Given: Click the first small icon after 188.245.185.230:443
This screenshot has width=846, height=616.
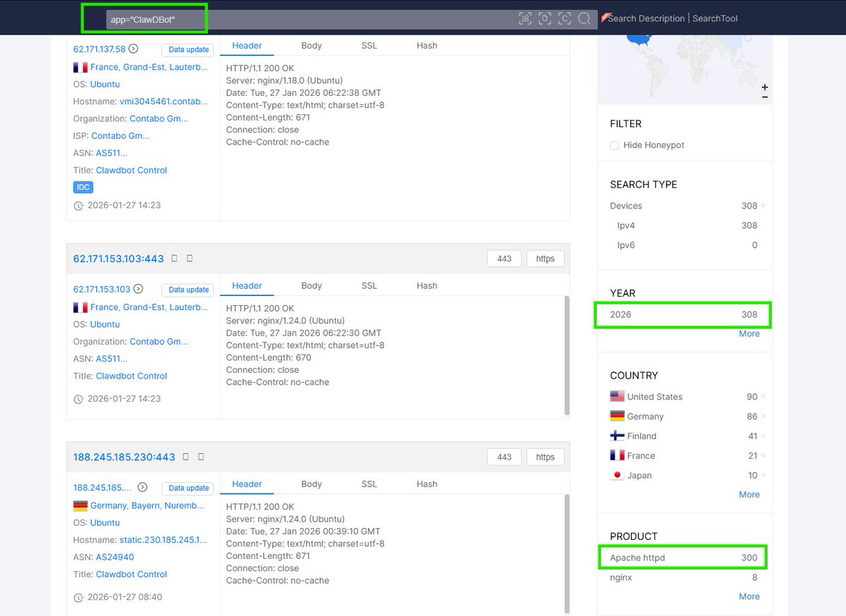Looking at the screenshot, I should pos(186,457).
